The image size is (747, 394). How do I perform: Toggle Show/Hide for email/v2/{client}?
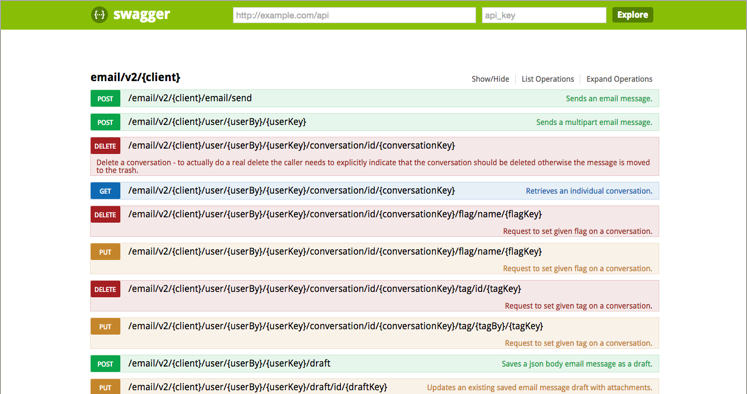[490, 79]
